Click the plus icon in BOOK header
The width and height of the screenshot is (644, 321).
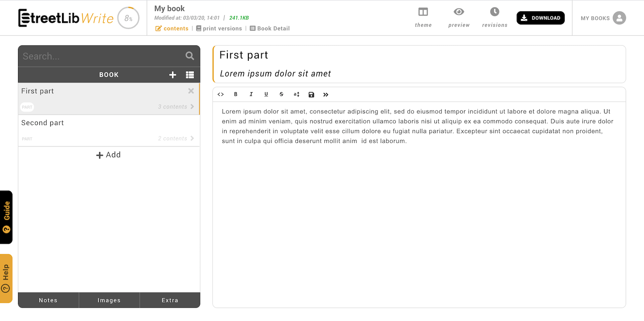tap(173, 75)
